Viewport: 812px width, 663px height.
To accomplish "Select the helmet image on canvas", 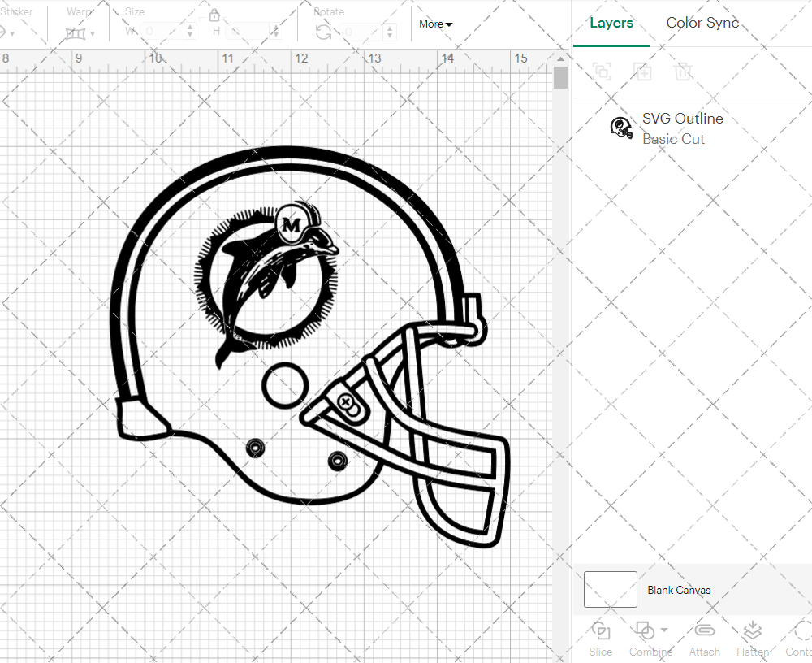I will click(309, 347).
